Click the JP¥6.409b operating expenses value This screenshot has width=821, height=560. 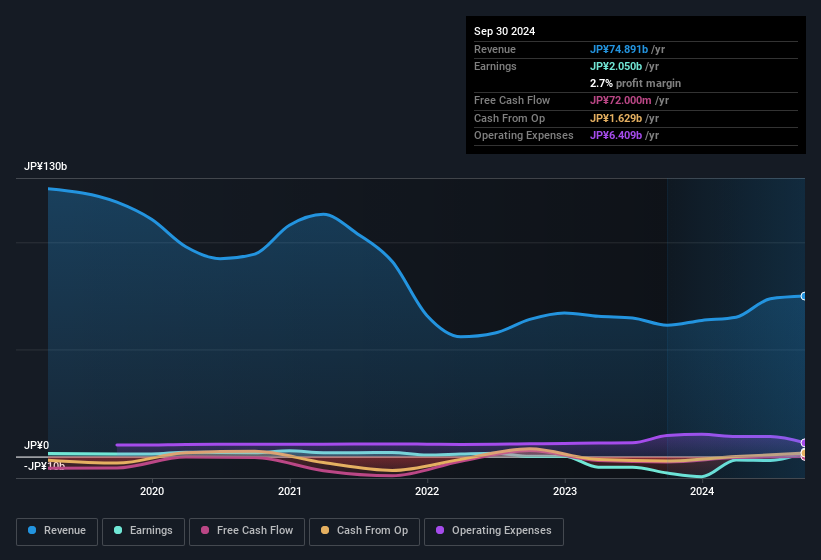[616, 135]
